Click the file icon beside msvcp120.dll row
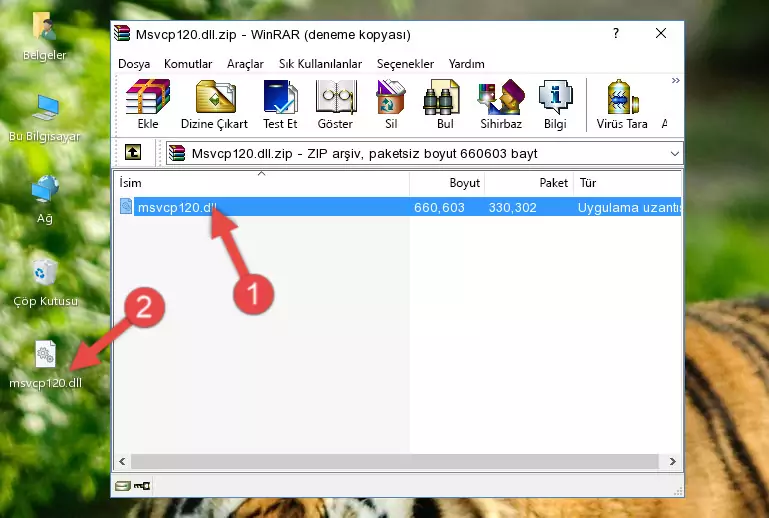The height and width of the screenshot is (518, 769). coord(126,207)
